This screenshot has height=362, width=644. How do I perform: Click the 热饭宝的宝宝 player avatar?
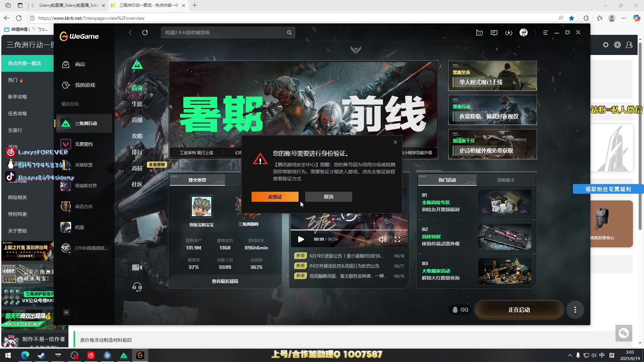(x=201, y=207)
